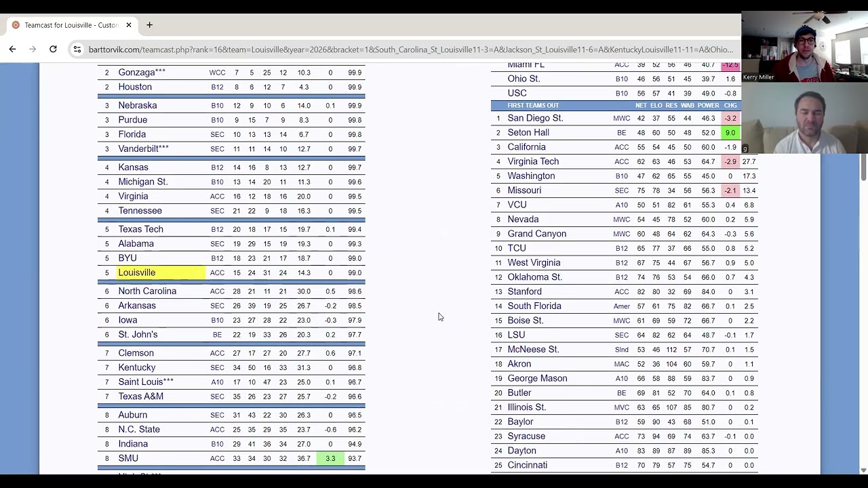The image size is (868, 488).
Task: Click Alabama in the 5 seeds
Action: tap(136, 244)
